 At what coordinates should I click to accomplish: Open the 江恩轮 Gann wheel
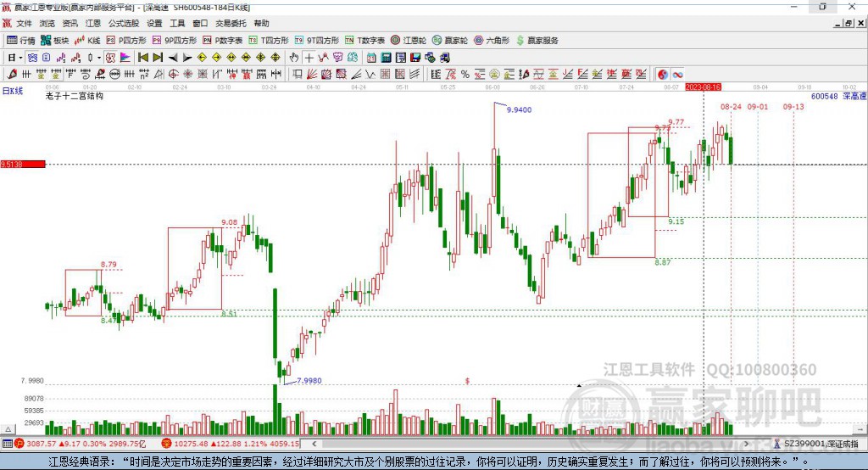pos(409,41)
